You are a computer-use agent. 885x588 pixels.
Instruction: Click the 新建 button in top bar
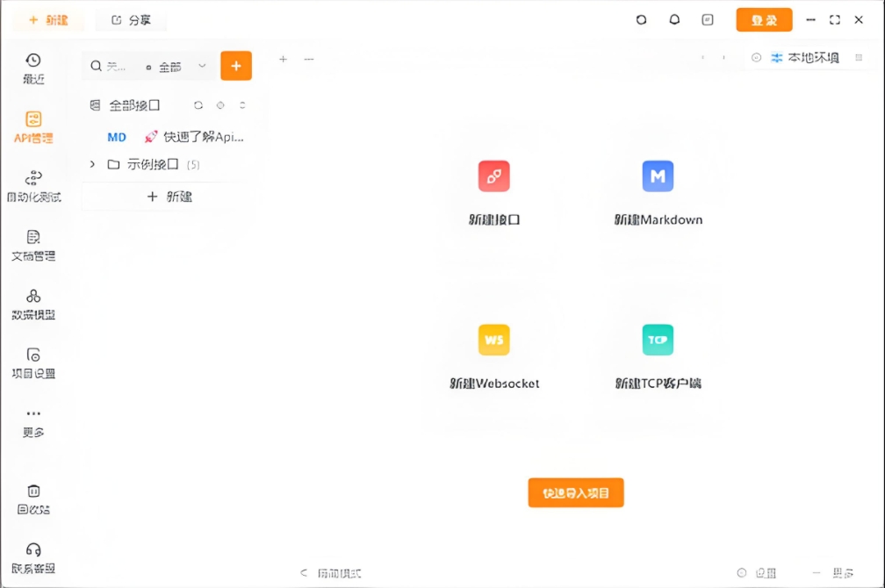(x=48, y=20)
